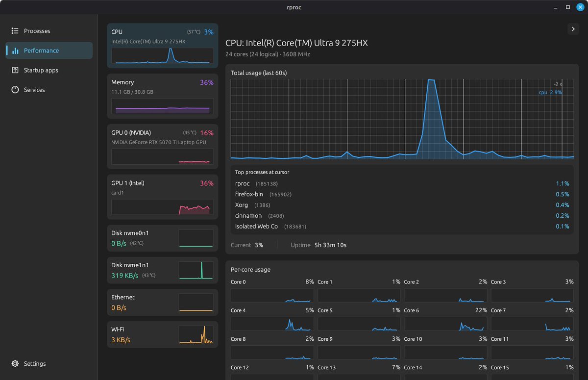Select the GPU 0 (NVIDIA) card
Screen dimensions: 588x380
(x=162, y=147)
